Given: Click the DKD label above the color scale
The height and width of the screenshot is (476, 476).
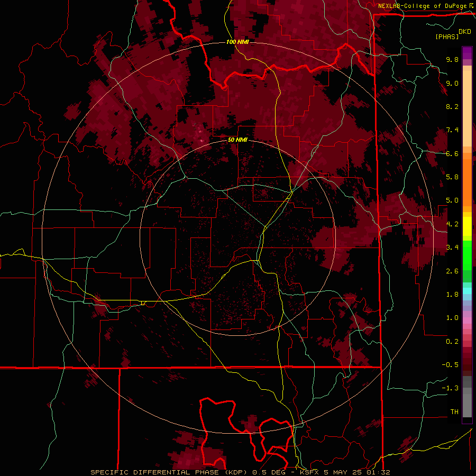Looking at the screenshot, I should click(465, 32).
